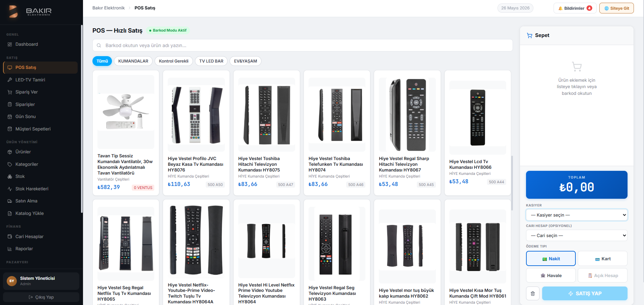Open Gün Sonu calendar icon

click(x=10, y=117)
